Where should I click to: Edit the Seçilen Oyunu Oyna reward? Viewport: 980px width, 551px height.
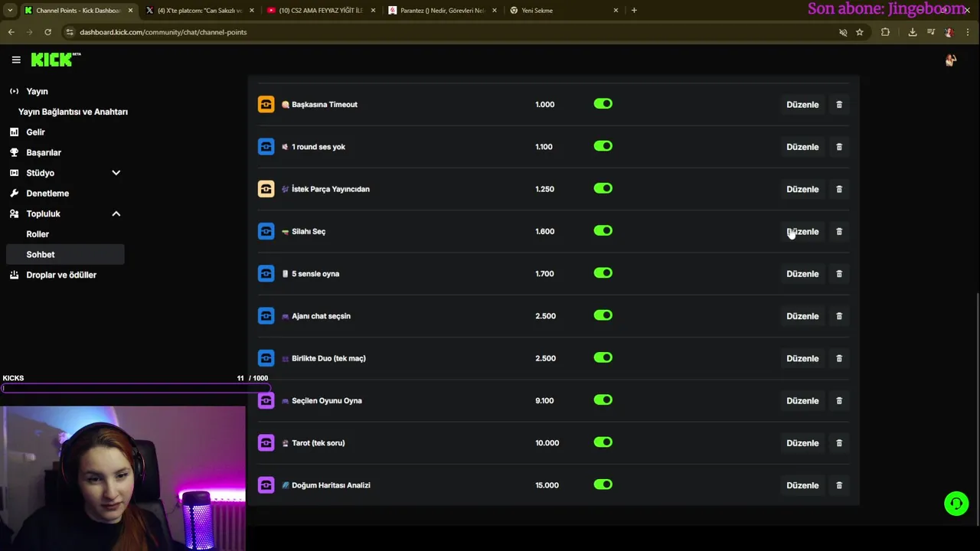click(x=802, y=400)
